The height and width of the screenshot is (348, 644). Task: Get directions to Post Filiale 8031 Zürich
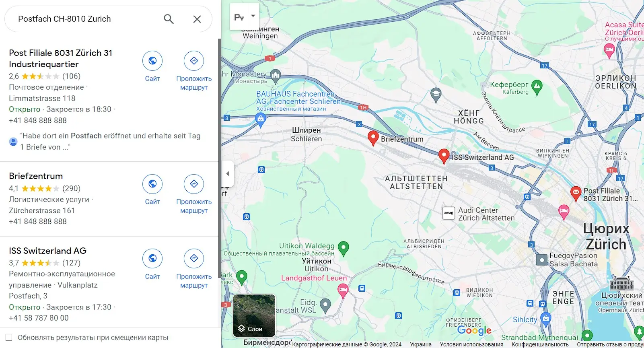194,61
